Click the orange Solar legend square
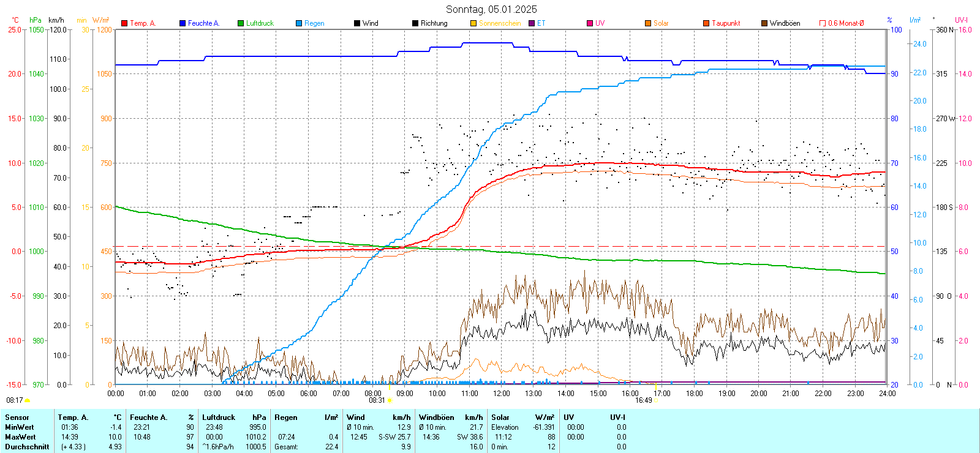 pos(648,23)
